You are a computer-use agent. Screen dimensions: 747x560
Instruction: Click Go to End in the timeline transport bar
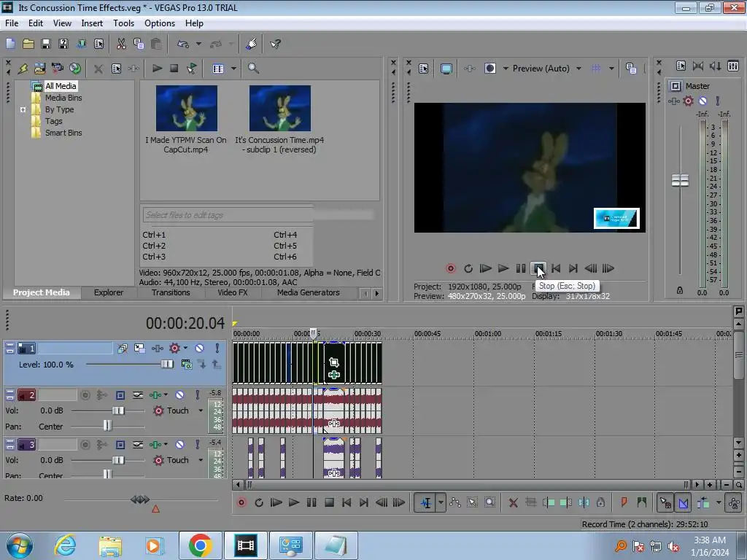click(x=364, y=502)
